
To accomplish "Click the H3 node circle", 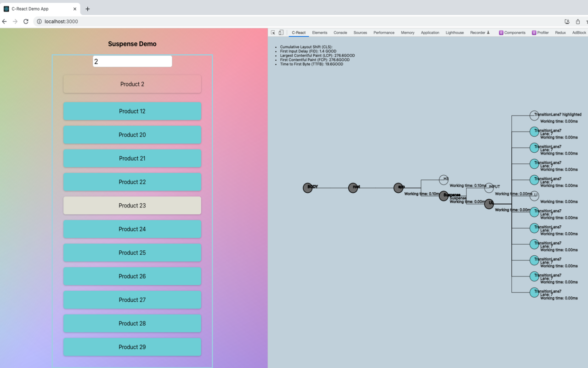I will (x=443, y=179).
